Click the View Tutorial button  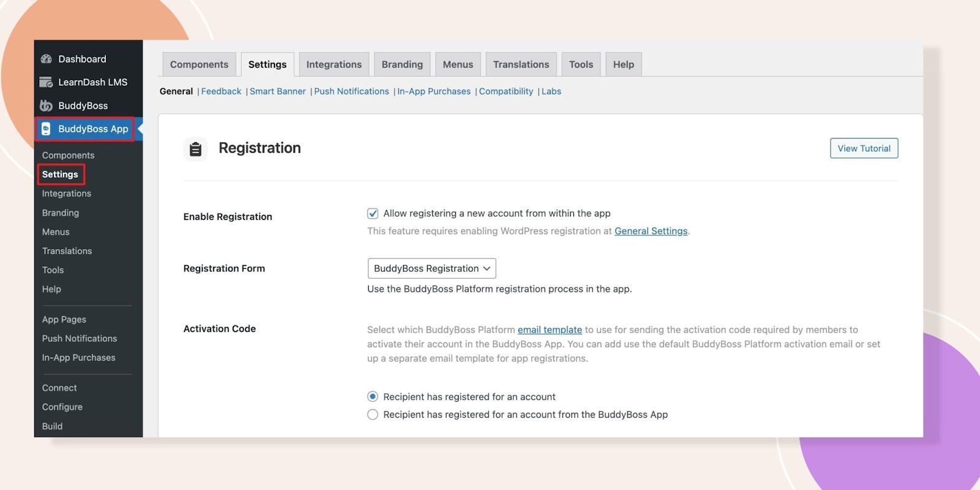864,148
